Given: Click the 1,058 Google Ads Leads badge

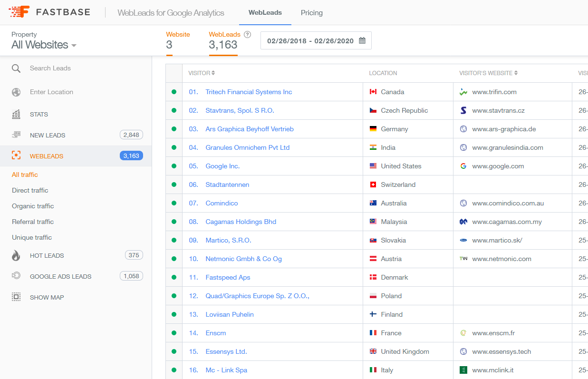Looking at the screenshot, I should [x=131, y=276].
